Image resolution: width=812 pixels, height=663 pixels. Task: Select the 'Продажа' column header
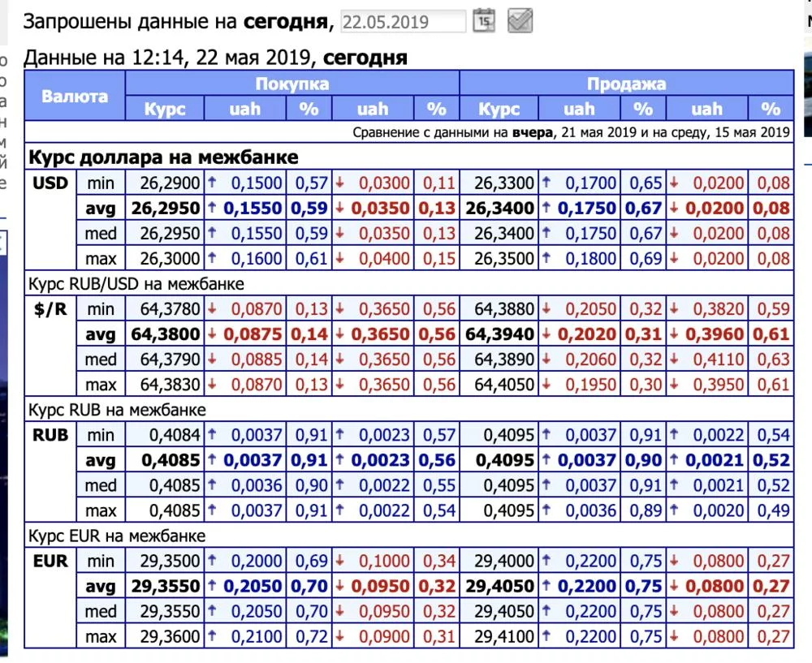coord(625,83)
